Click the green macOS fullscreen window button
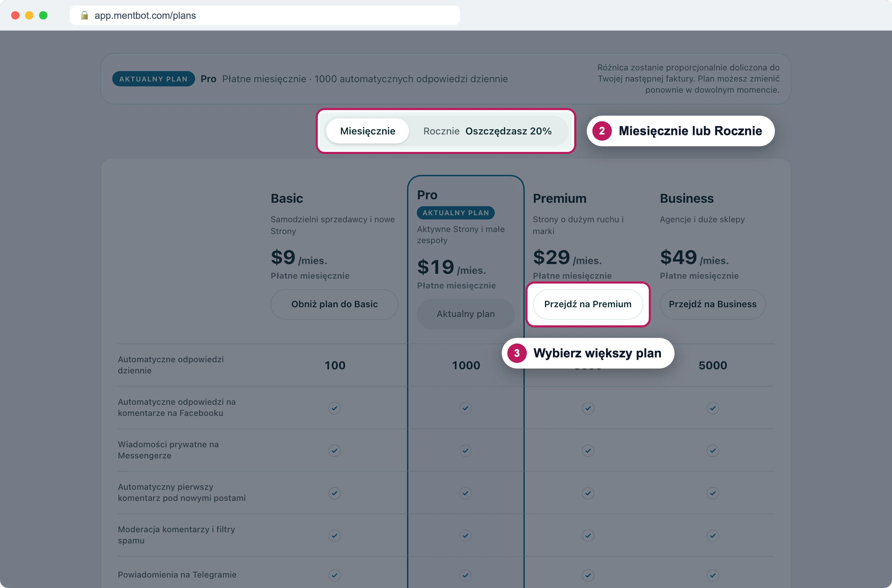Image resolution: width=892 pixels, height=588 pixels. tap(43, 15)
